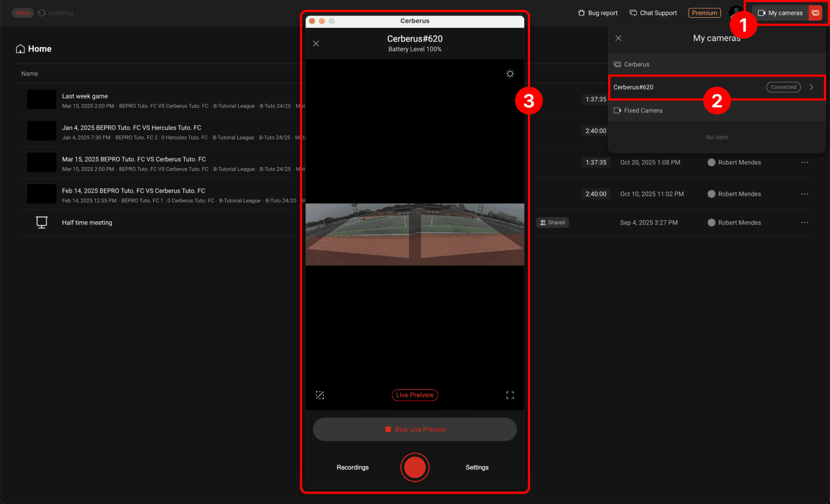Open more options for the Oct 20 row
Image resolution: width=830 pixels, height=504 pixels.
805,163
